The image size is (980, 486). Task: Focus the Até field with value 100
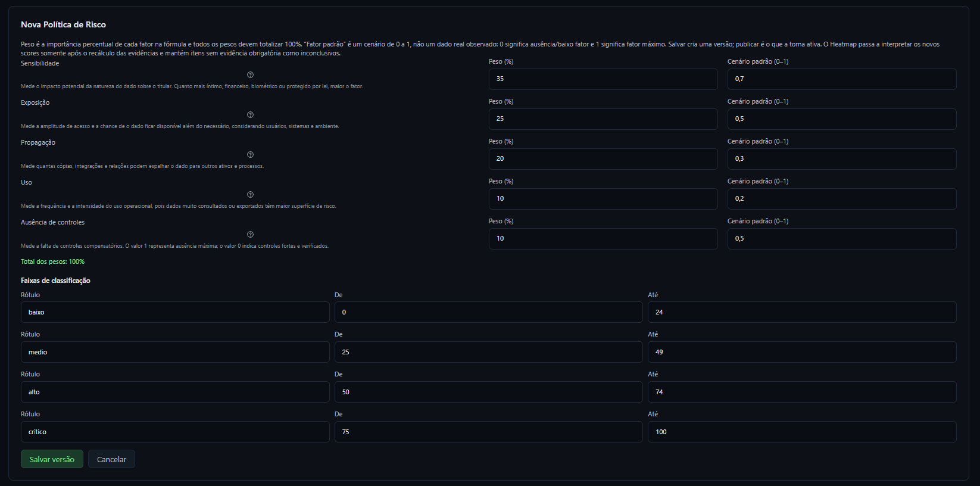coord(802,432)
